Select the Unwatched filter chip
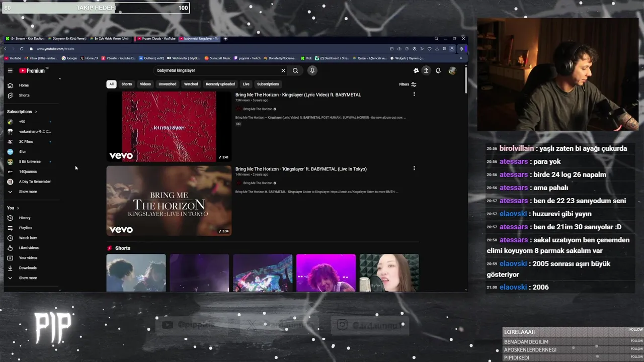The height and width of the screenshot is (362, 644). point(168,84)
